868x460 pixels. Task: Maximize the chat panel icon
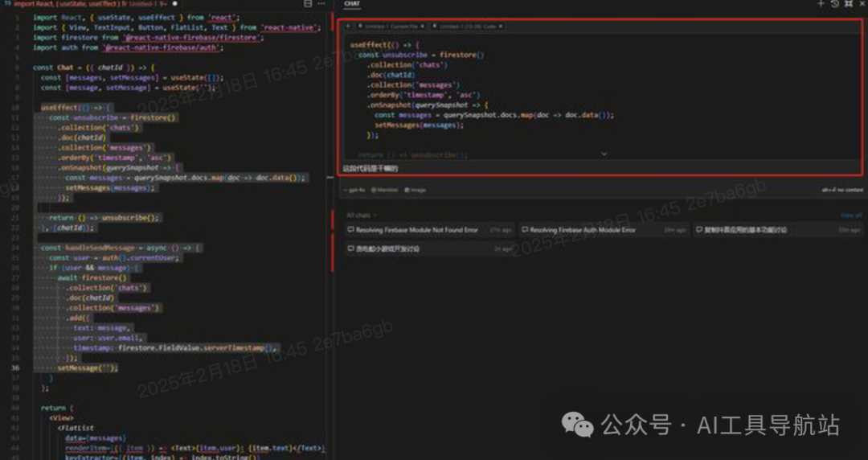tap(848, 3)
